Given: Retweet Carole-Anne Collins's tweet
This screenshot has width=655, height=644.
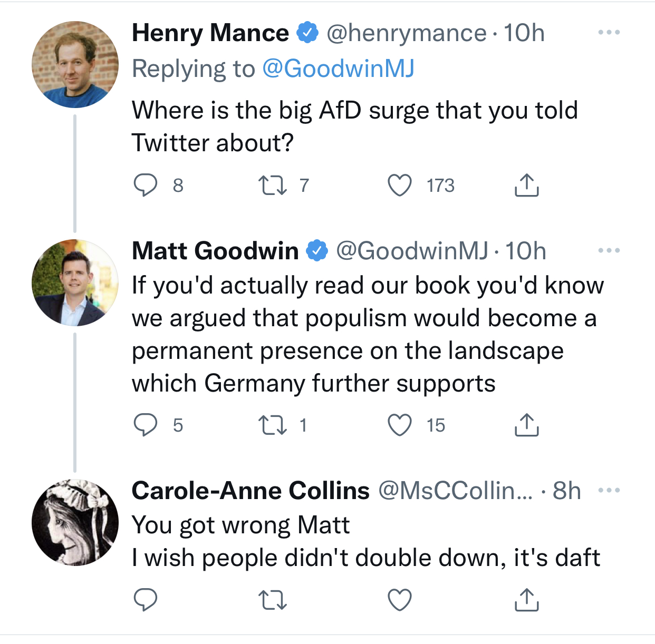Looking at the screenshot, I should (x=273, y=600).
